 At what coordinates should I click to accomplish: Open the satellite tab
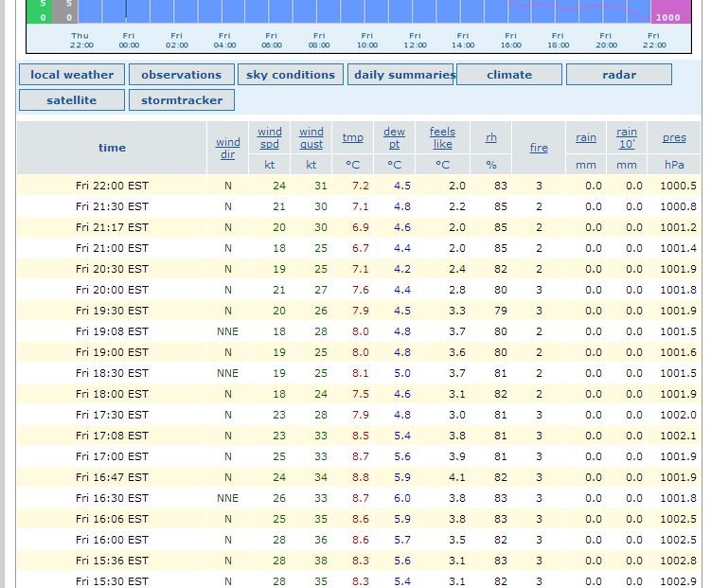pos(72,100)
